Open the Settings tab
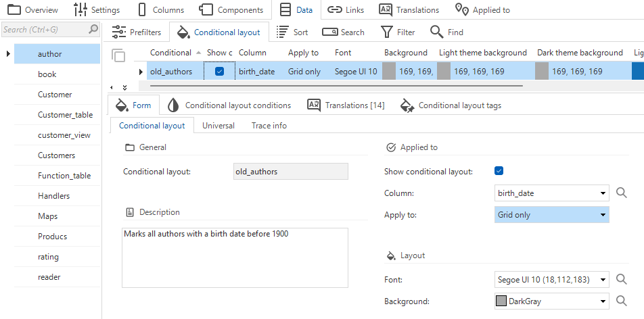644x319 pixels. pos(97,10)
